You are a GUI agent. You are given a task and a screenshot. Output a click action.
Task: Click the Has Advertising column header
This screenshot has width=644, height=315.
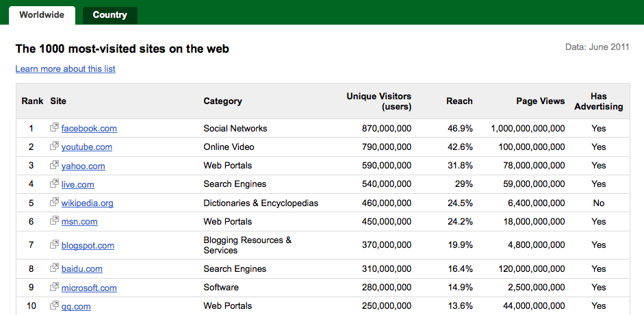click(599, 101)
